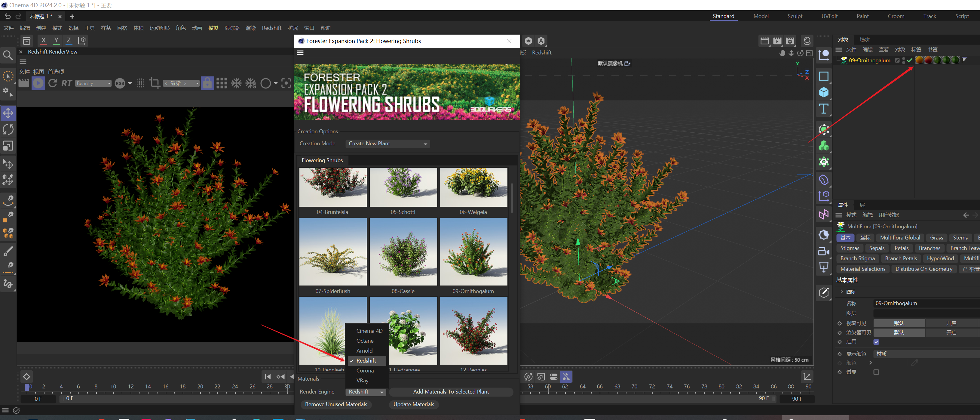980x420 pixels.
Task: Open Creation Mode dropdown Create New Plant
Action: click(388, 144)
